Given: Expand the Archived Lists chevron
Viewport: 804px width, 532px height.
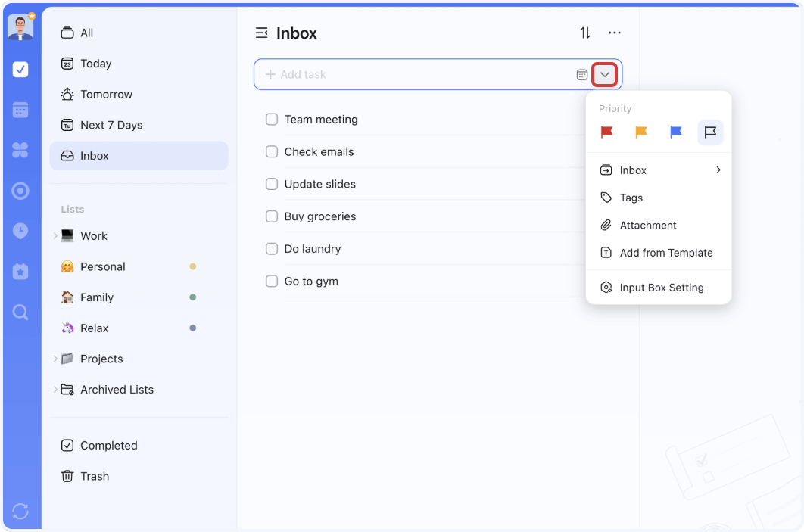Looking at the screenshot, I should [x=55, y=390].
